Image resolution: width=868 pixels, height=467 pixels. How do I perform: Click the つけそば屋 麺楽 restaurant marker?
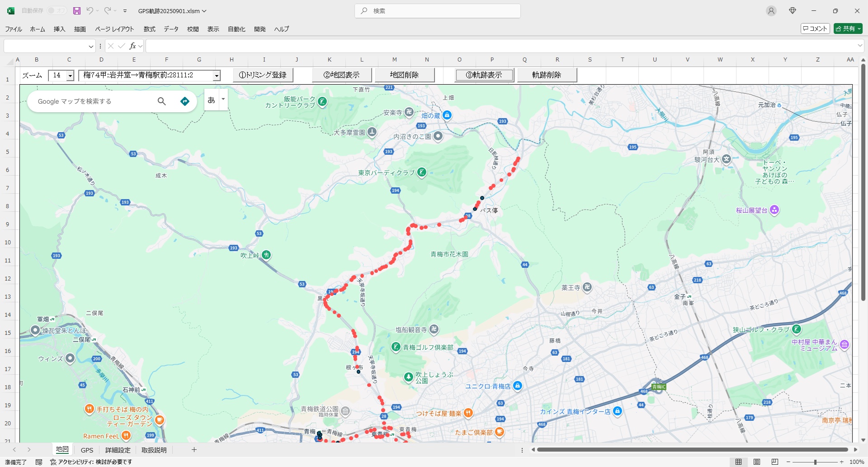pyautogui.click(x=468, y=413)
